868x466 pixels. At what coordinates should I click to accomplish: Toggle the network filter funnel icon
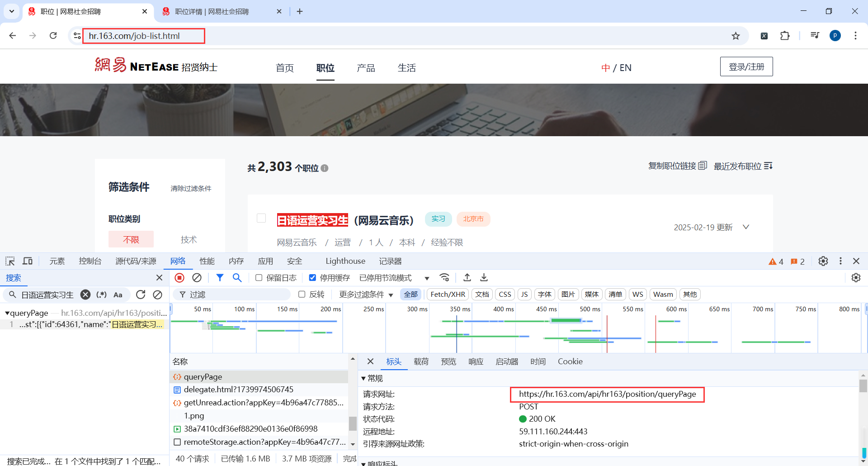coord(220,278)
